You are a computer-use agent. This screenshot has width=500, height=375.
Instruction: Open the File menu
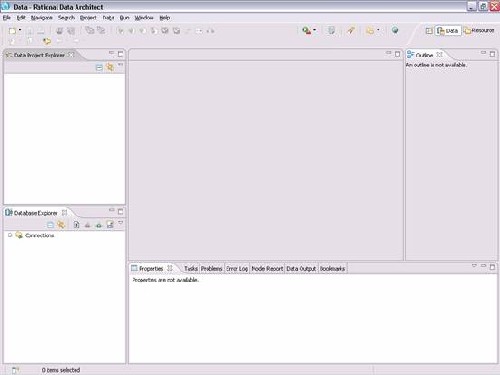tap(7, 18)
